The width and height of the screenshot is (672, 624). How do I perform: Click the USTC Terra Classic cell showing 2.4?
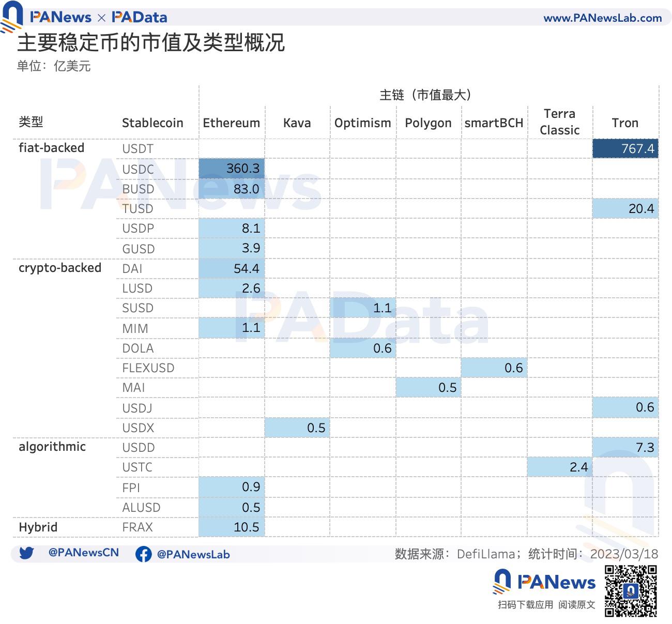559,467
